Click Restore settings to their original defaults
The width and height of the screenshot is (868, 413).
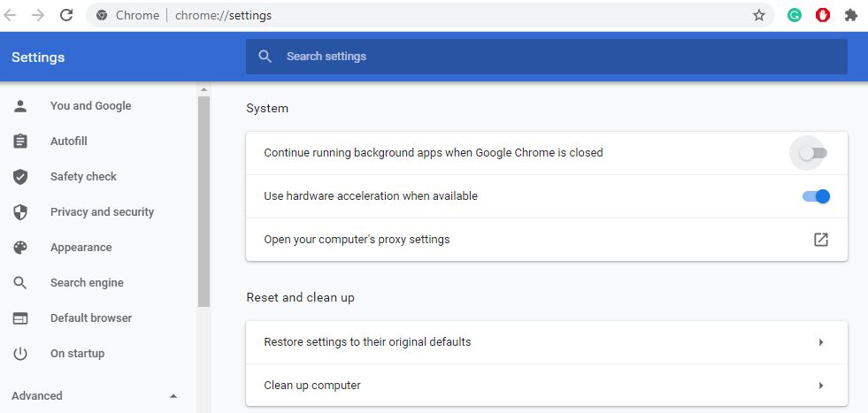point(547,342)
